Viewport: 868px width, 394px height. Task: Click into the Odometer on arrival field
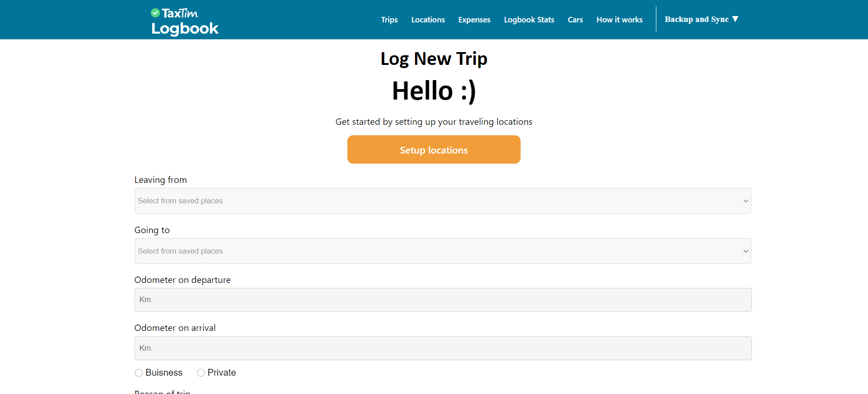click(442, 348)
